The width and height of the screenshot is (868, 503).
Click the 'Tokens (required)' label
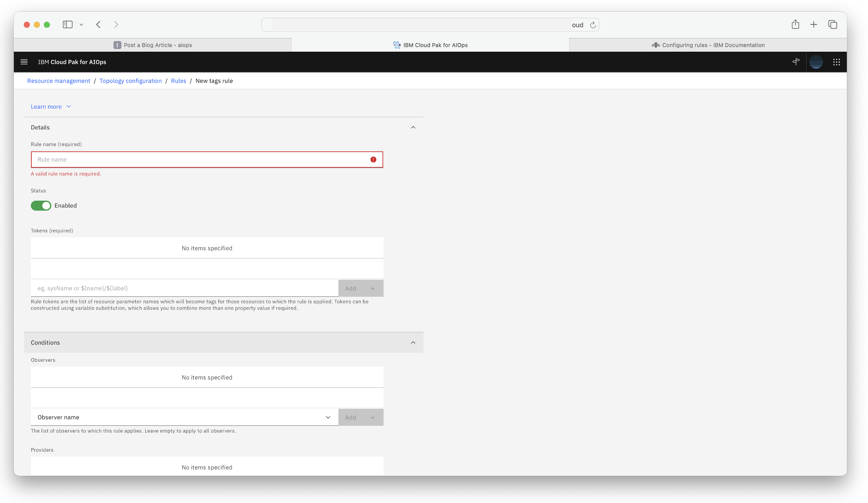(x=52, y=231)
